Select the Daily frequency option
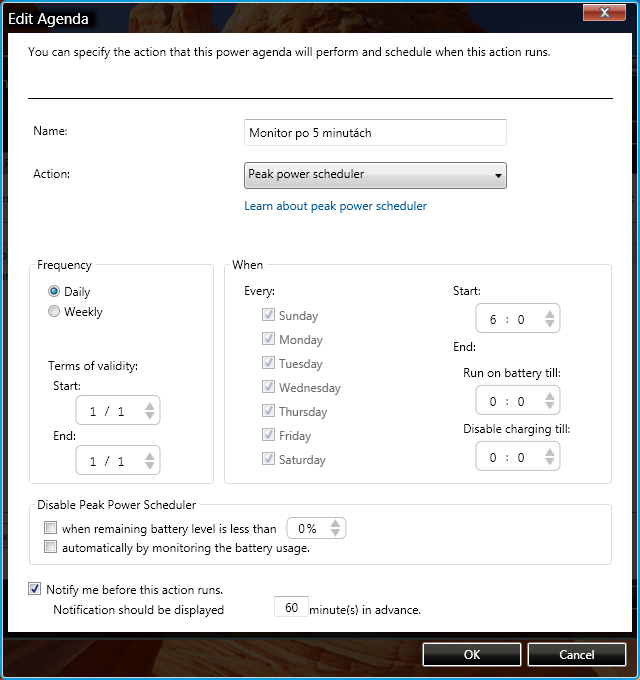Image resolution: width=640 pixels, height=680 pixels. click(54, 292)
